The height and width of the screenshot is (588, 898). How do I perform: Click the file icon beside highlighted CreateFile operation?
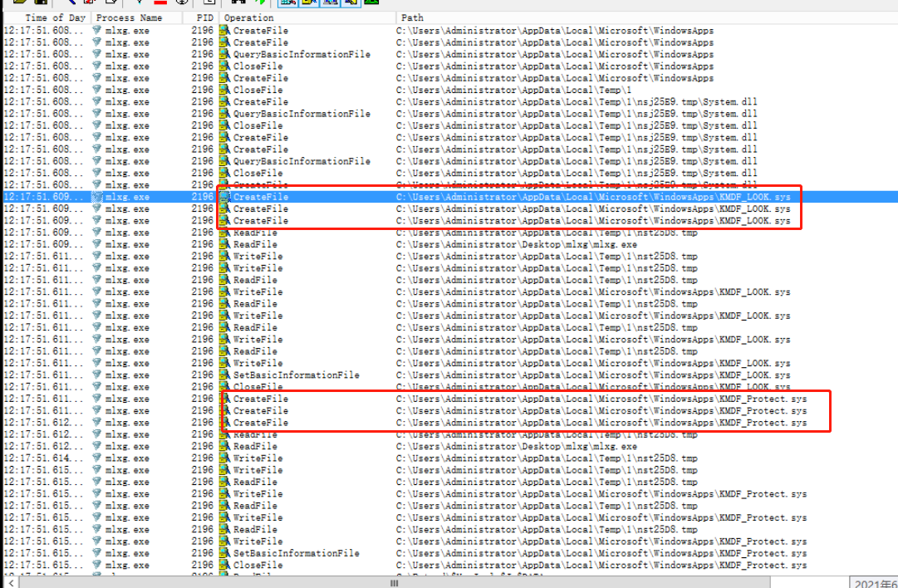pos(223,197)
